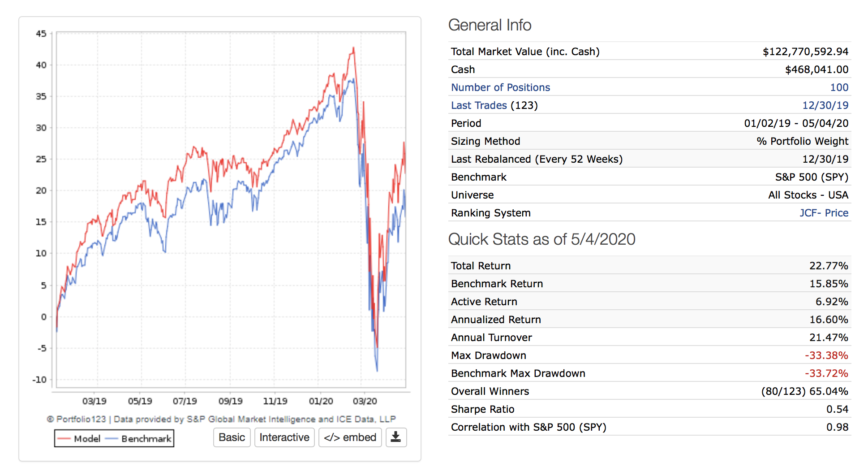Open the Number of Positions link
This screenshot has height=467, width=868.
click(x=500, y=87)
